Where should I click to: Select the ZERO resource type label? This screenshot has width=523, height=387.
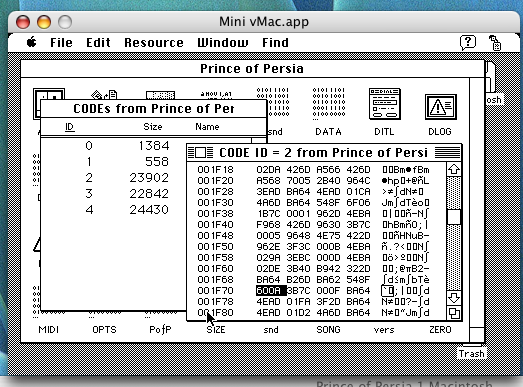440,330
